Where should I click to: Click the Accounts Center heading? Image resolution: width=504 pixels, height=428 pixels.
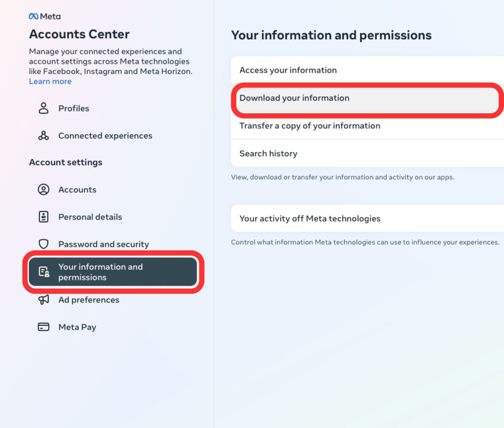pyautogui.click(x=79, y=34)
